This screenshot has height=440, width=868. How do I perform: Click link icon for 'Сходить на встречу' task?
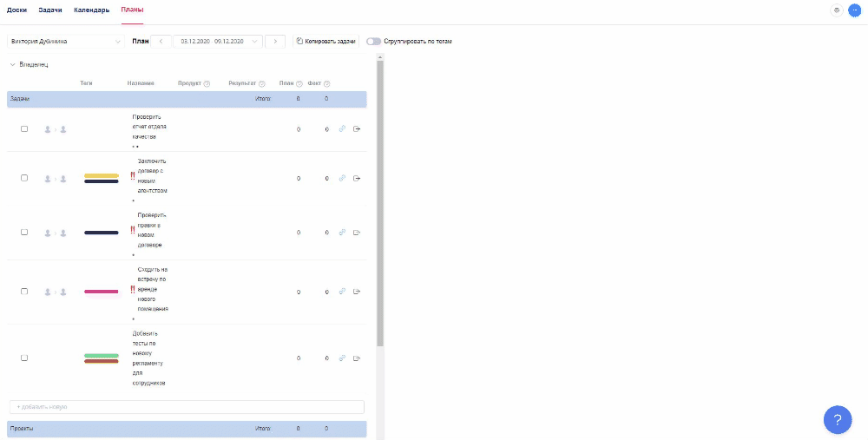point(342,292)
